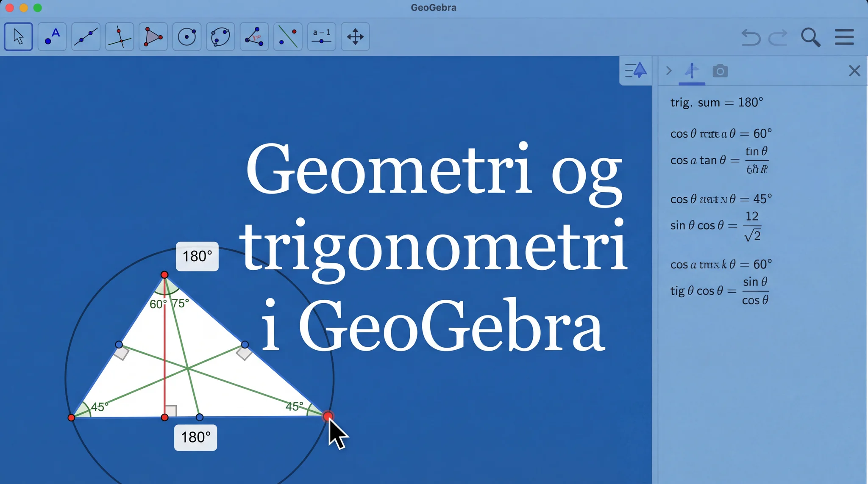
Task: Switch to the camera snapshot tab
Action: 720,71
